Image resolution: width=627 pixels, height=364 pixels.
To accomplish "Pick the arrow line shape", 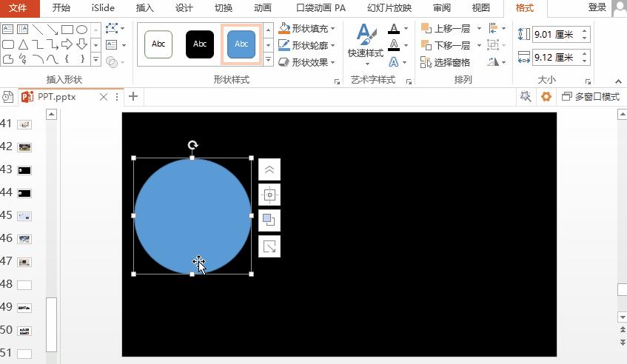I will pyautogui.click(x=53, y=29).
